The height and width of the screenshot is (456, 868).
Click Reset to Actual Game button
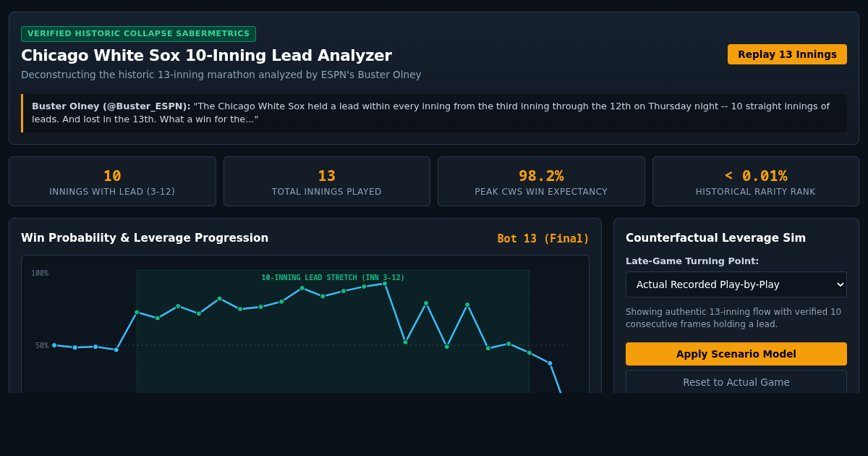click(736, 381)
